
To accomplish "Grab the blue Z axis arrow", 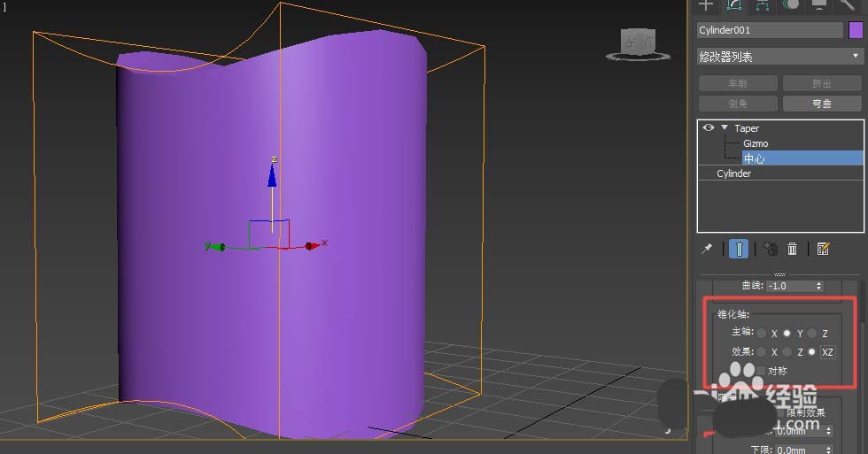I will 272,176.
